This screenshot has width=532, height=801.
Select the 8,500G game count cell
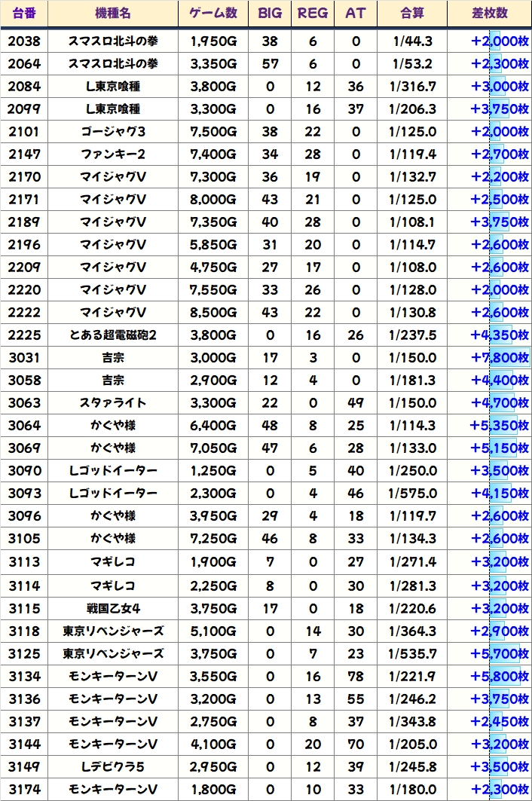click(x=213, y=312)
